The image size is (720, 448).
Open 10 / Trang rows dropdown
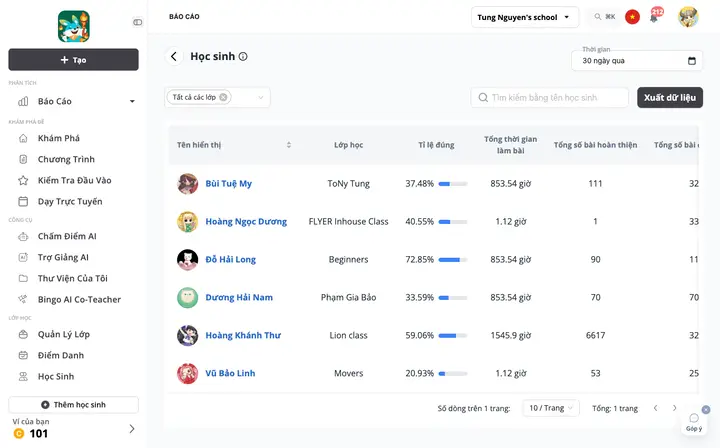pos(551,408)
